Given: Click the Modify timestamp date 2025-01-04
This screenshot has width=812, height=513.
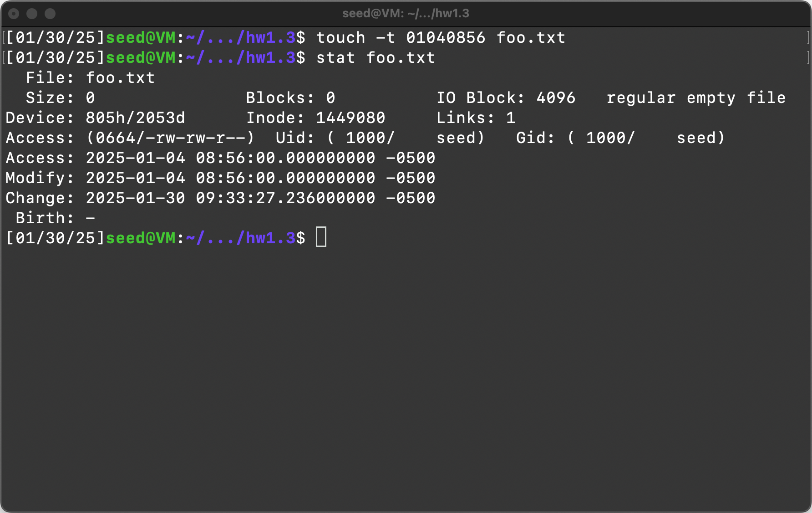Looking at the screenshot, I should 135,178.
